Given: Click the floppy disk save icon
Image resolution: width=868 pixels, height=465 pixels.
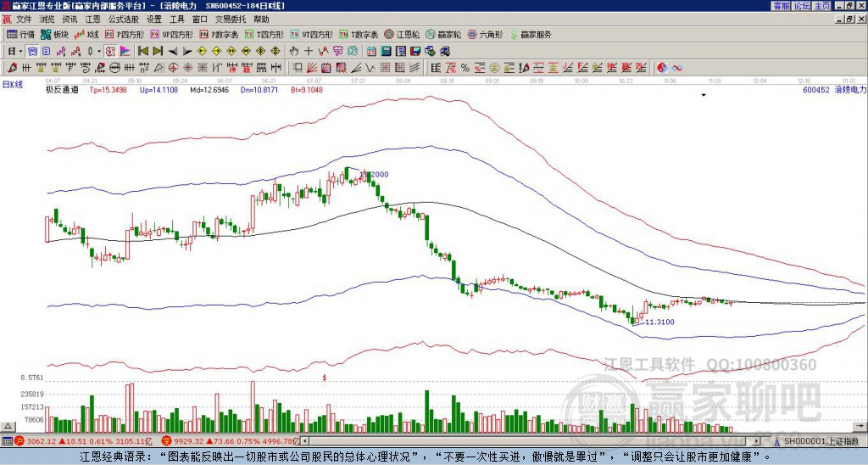Looking at the screenshot, I should click(415, 51).
